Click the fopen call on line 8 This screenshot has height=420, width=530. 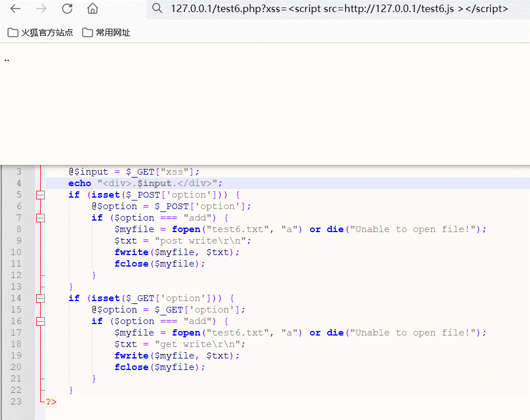[186, 229]
